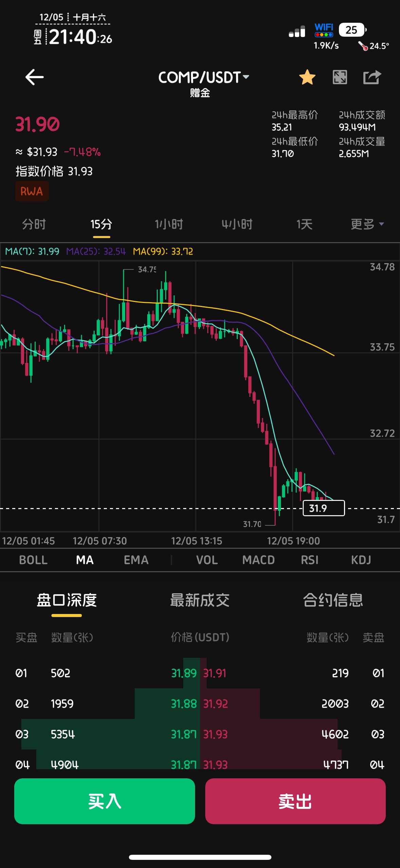This screenshot has width=400, height=868.
Task: Open the 最新成交 tab
Action: click(x=200, y=600)
